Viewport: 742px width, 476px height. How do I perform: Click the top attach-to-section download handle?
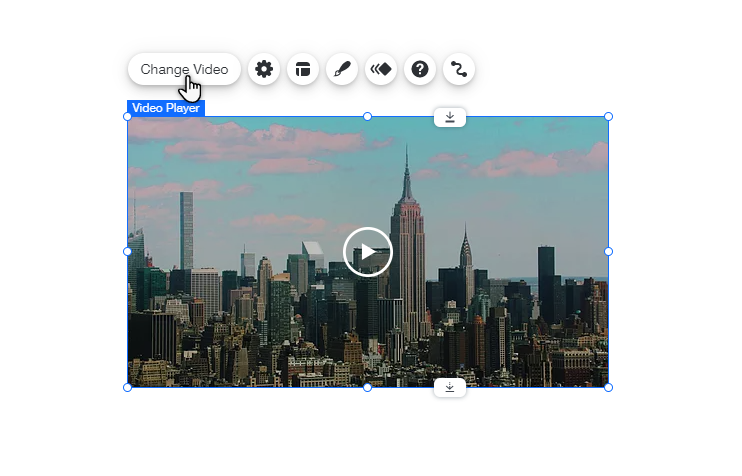pos(450,117)
